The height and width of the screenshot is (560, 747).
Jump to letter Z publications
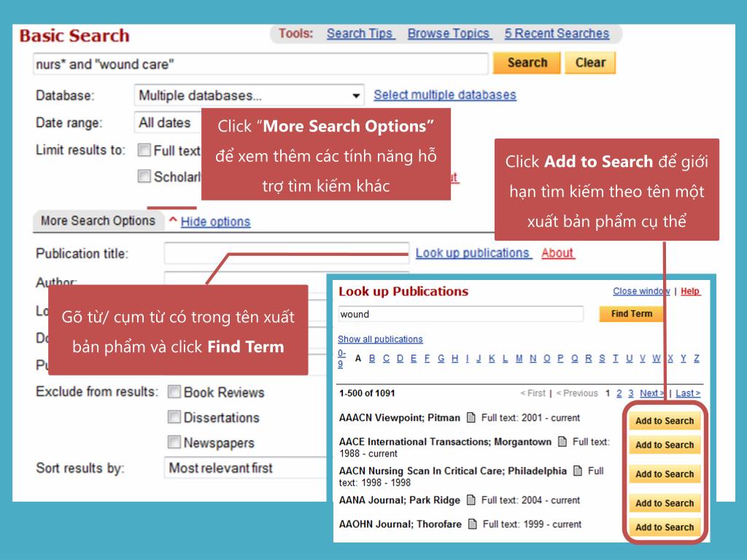pyautogui.click(x=697, y=359)
